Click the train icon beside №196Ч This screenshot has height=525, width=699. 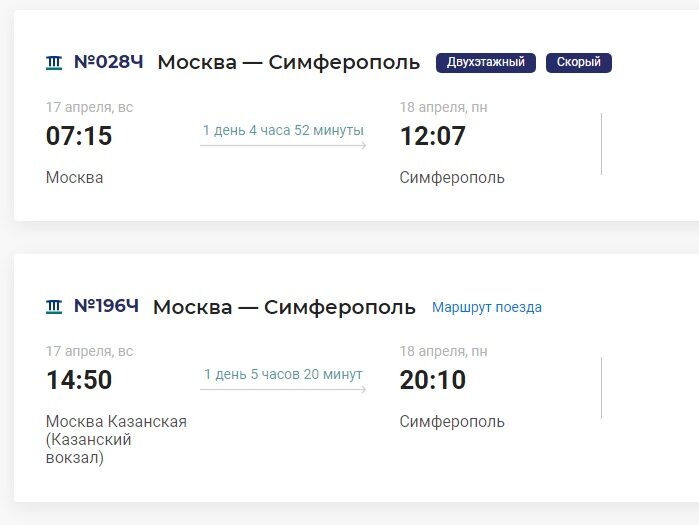coord(54,307)
